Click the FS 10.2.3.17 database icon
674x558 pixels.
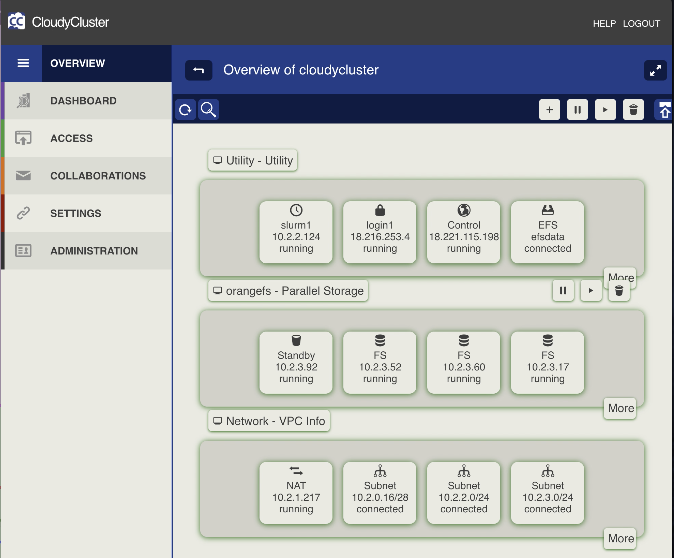pyautogui.click(x=548, y=340)
